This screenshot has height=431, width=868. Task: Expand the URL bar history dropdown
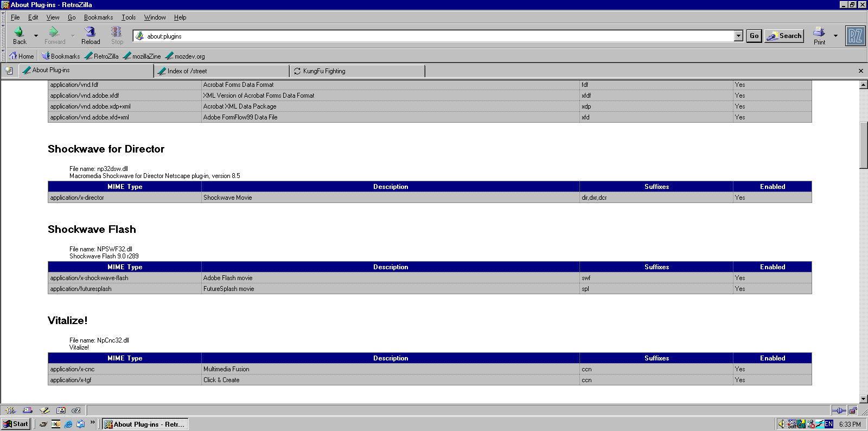click(738, 36)
